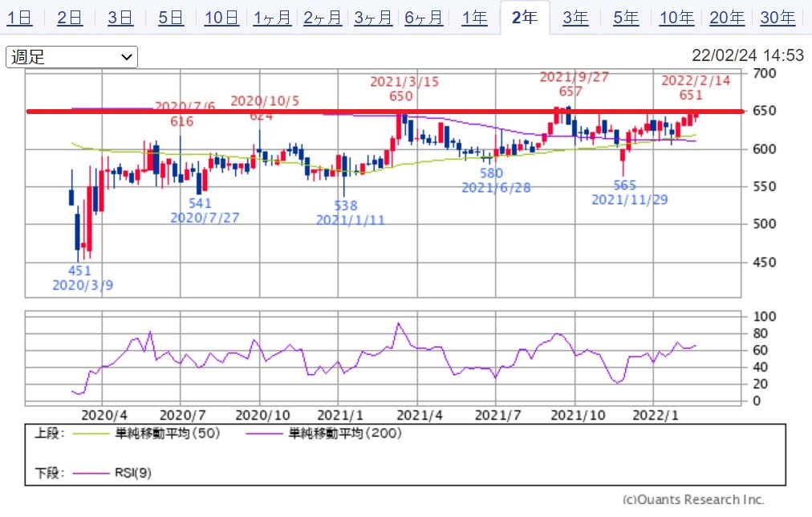Click the 2020/3/9 low label 451

pos(79,271)
